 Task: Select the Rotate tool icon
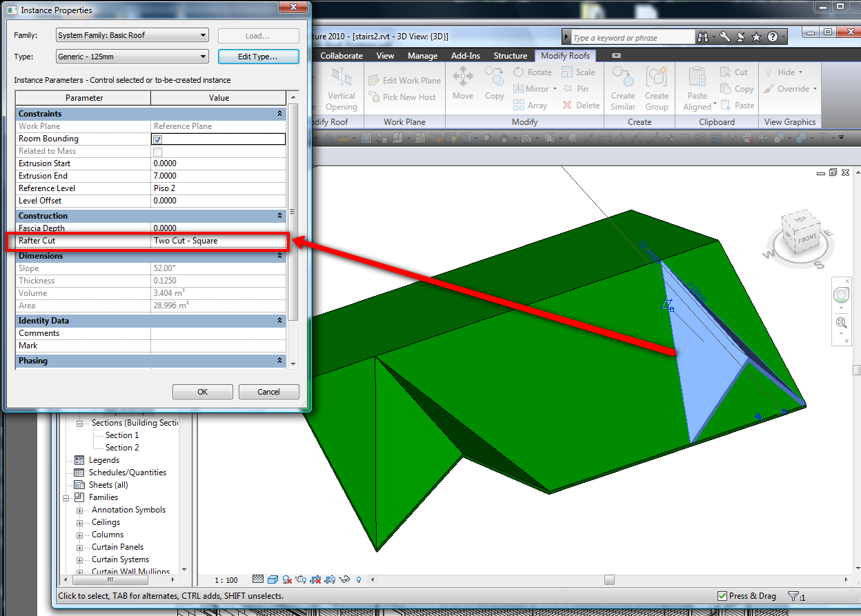519,72
